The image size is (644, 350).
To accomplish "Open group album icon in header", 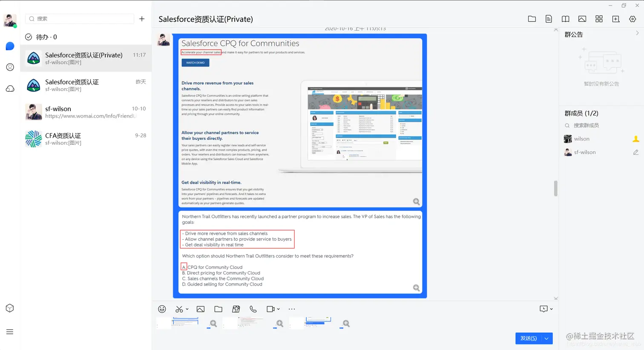I will pyautogui.click(x=582, y=19).
